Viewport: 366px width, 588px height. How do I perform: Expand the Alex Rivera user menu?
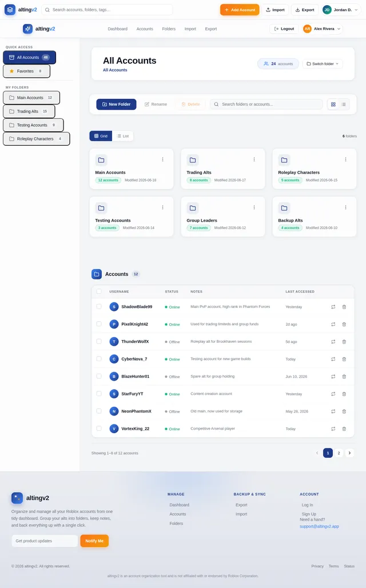(323, 29)
